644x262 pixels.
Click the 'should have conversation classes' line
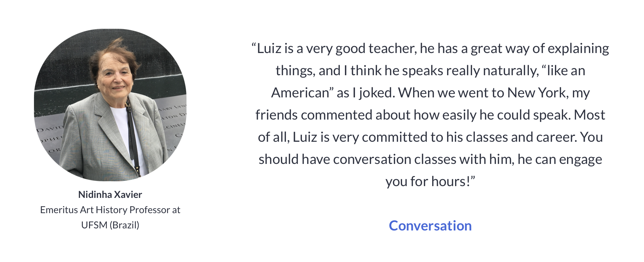tap(430, 159)
